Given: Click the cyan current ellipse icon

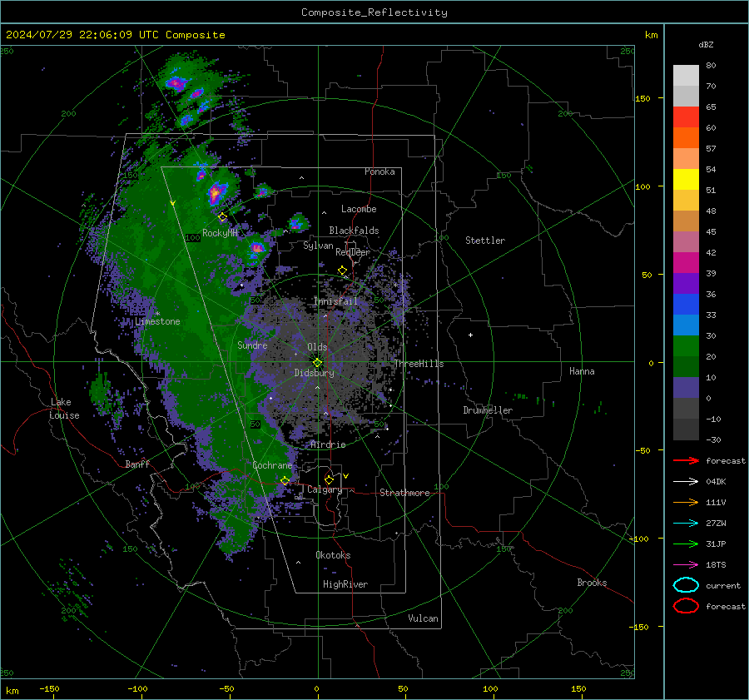Looking at the screenshot, I should pos(686,585).
